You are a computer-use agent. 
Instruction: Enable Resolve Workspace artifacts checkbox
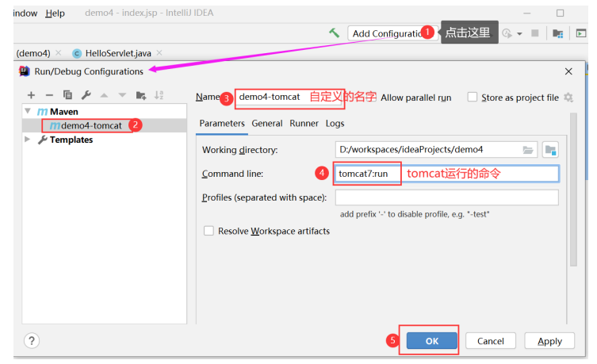209,231
